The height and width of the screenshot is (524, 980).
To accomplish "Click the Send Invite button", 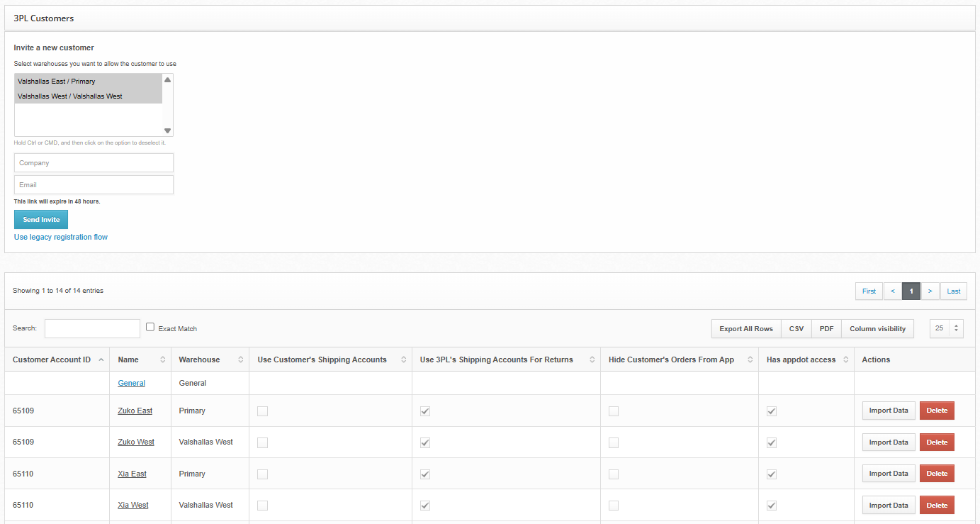I will 41,220.
